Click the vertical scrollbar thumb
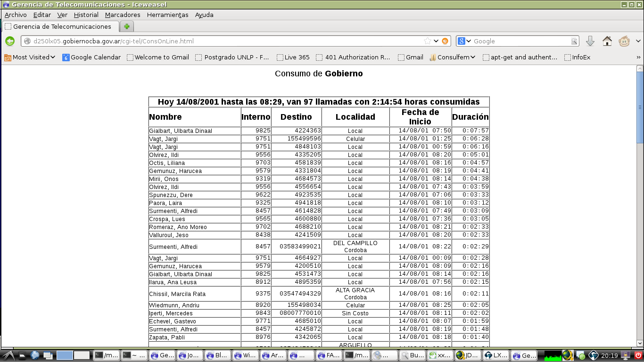Screen dimensions: 644x362 (x=640, y=107)
